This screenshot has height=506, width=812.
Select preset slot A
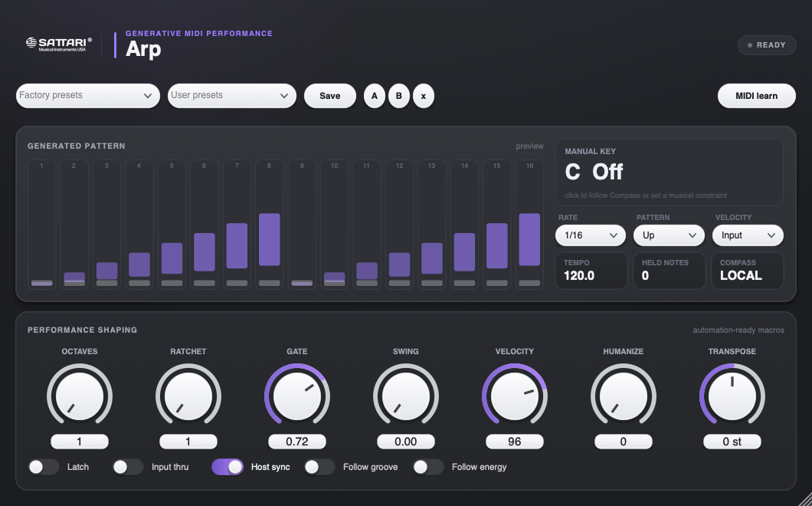(x=375, y=95)
